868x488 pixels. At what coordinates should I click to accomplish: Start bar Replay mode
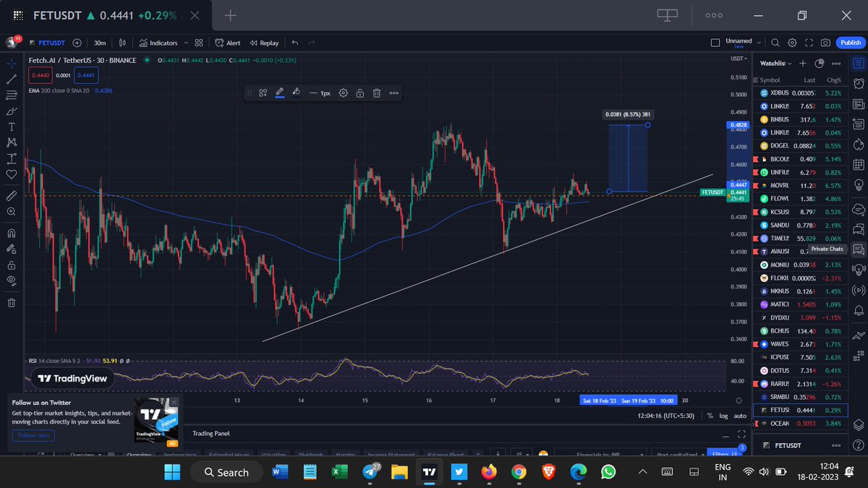[264, 43]
